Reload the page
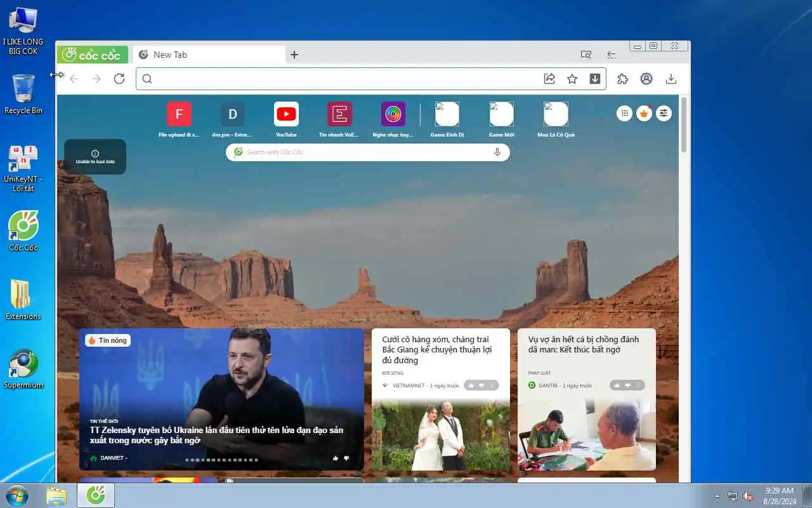This screenshot has height=508, width=812. click(119, 79)
